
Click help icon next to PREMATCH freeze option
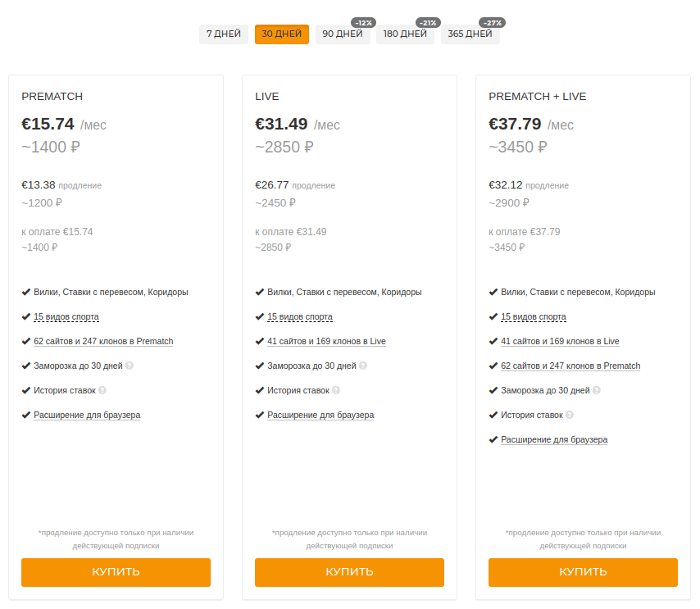click(x=130, y=366)
